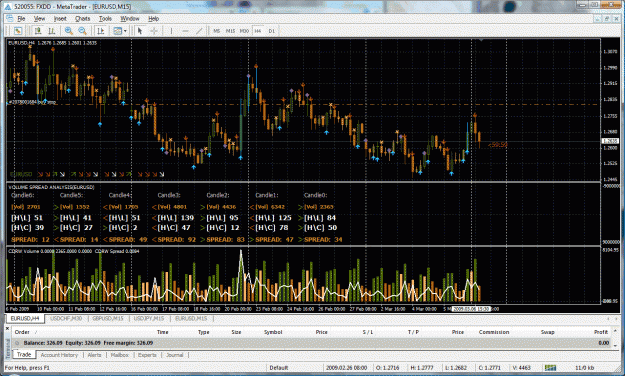The height and width of the screenshot is (376, 625).
Task: Select the crosshair tool
Action: click(153, 31)
